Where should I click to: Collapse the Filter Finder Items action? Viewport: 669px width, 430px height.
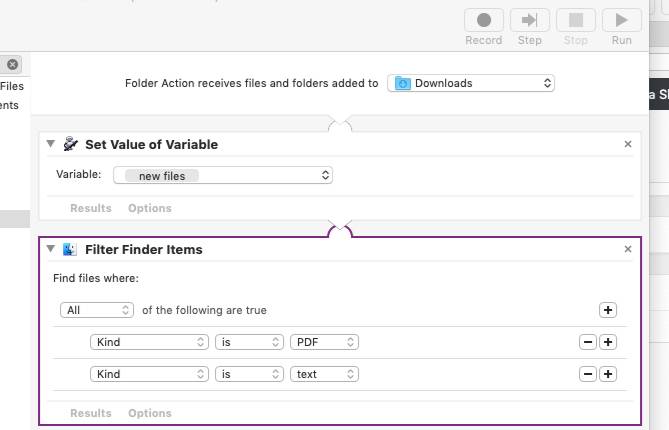[x=51, y=249]
